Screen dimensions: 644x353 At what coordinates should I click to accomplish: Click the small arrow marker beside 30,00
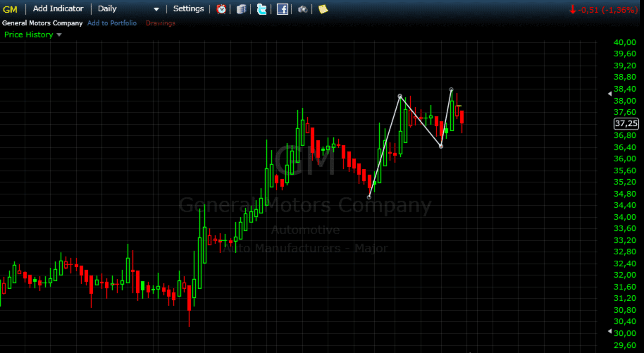point(610,331)
